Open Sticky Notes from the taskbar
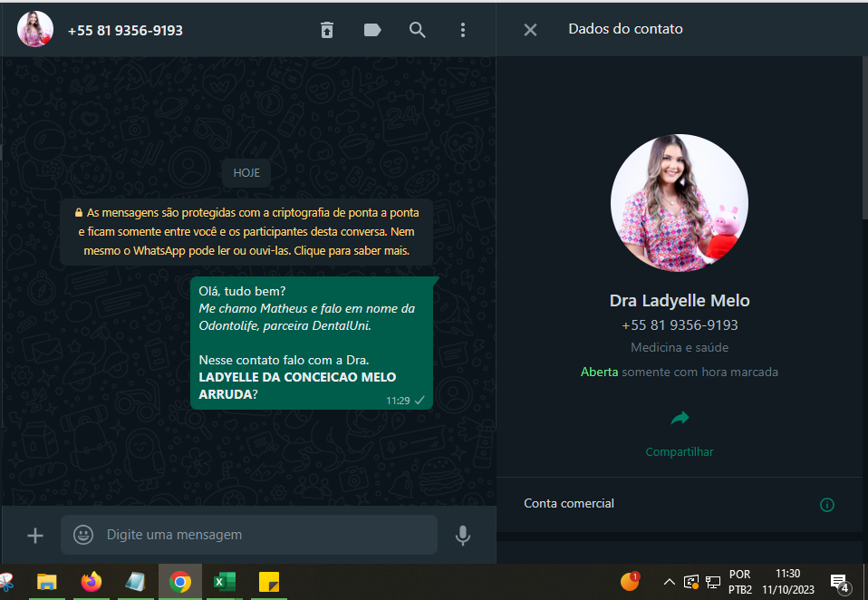This screenshot has height=600, width=868. pyautogui.click(x=269, y=582)
